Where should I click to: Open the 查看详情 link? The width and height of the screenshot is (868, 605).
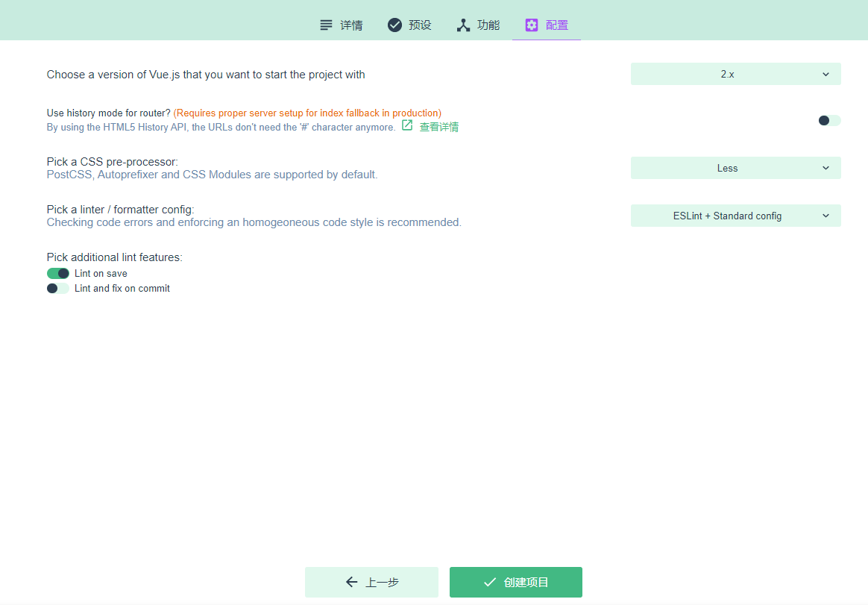438,126
